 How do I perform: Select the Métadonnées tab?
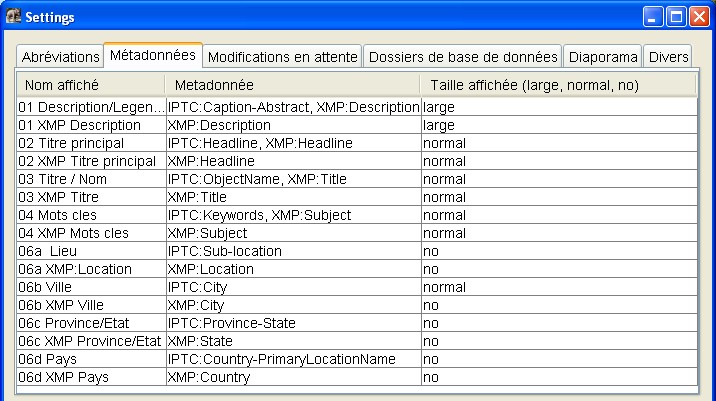tap(153, 55)
